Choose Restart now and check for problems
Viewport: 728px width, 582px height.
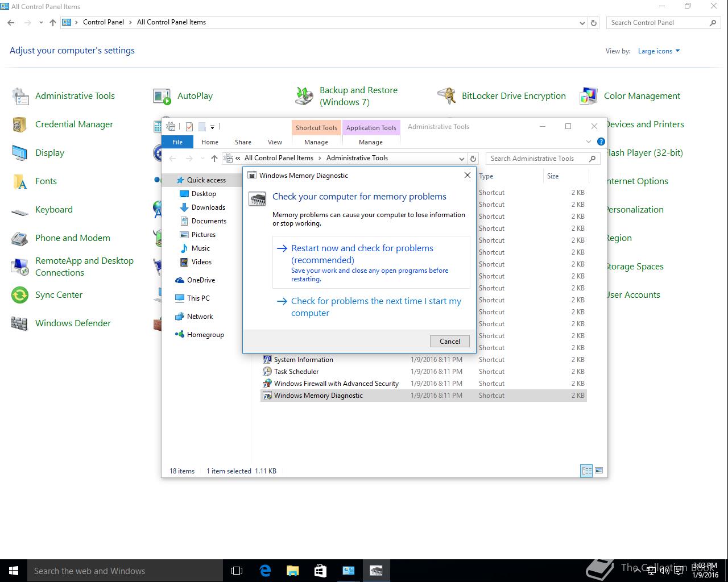pos(371,263)
